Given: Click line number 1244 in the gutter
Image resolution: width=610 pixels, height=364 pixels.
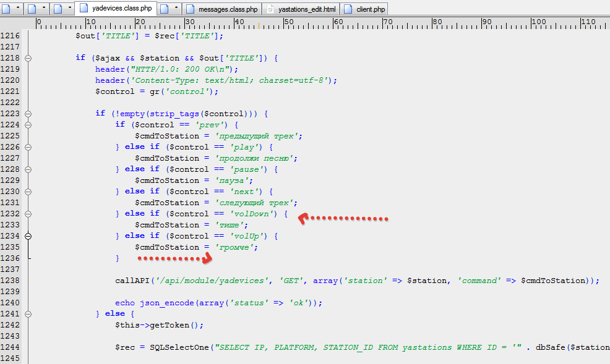Looking at the screenshot, I should point(10,347).
